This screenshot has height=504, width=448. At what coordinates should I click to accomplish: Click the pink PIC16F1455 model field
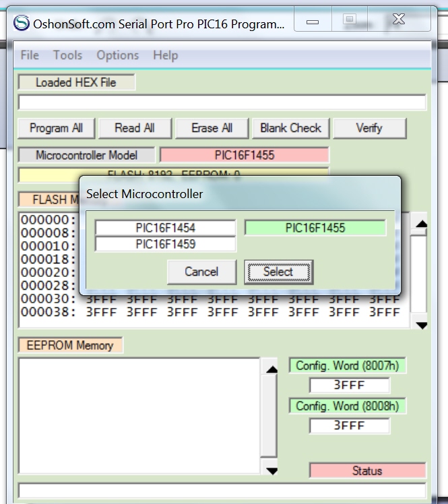(245, 155)
